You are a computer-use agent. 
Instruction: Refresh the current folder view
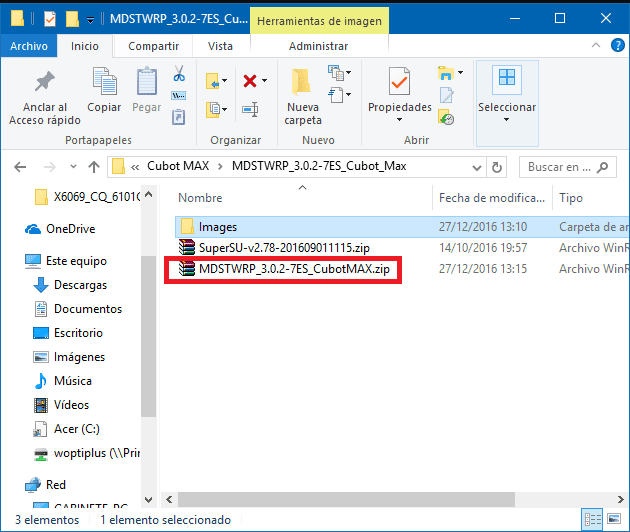tap(497, 167)
